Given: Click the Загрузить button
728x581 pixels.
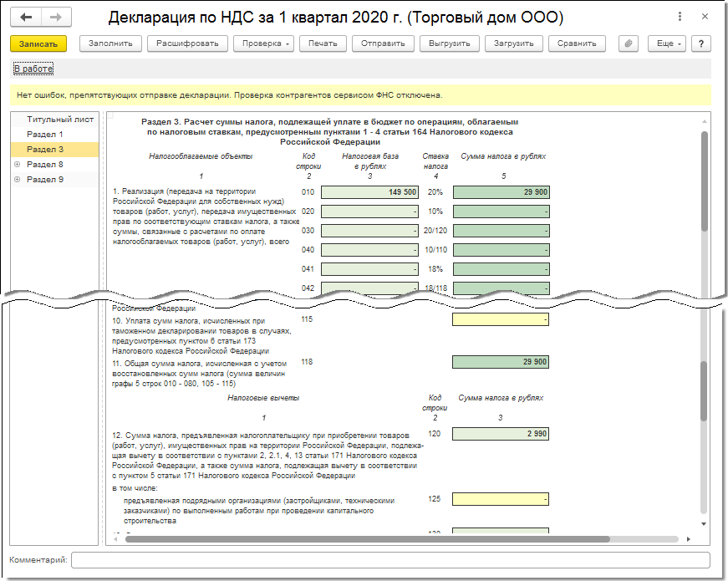Looking at the screenshot, I should pos(513,43).
